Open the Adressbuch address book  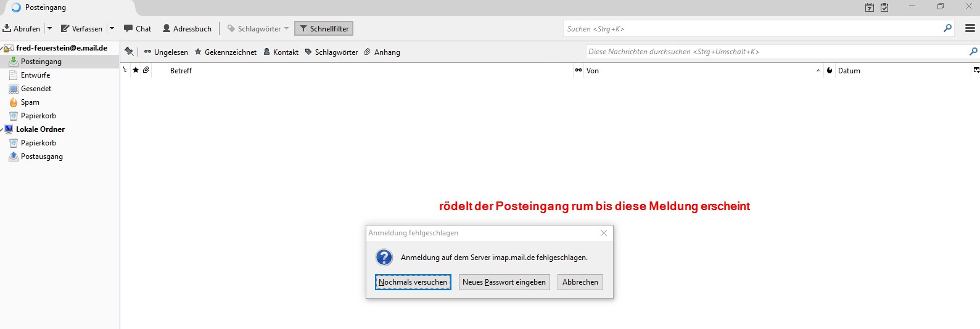click(187, 28)
